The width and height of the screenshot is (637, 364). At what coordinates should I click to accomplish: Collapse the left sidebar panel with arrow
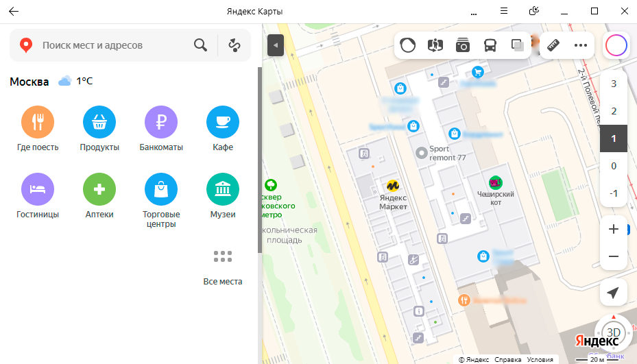(276, 45)
